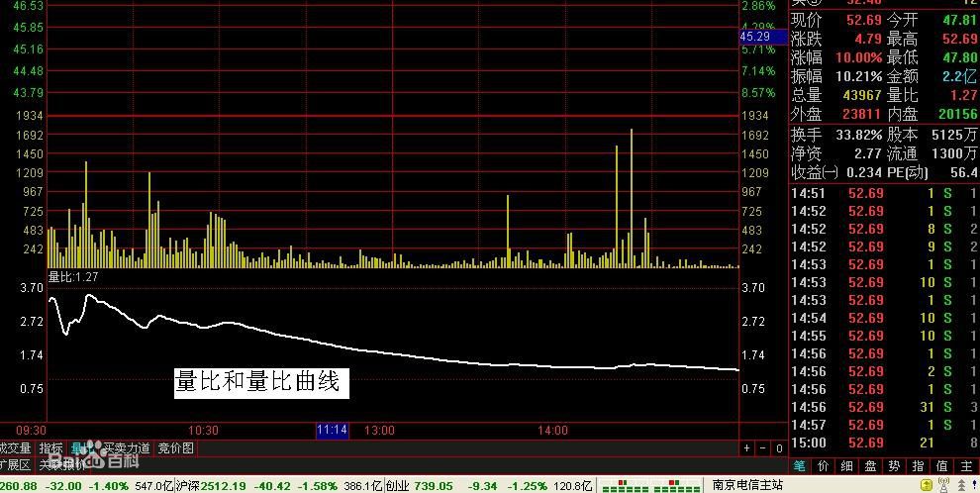
Task: Click the PE(动) 56.4 value
Action: (963, 172)
